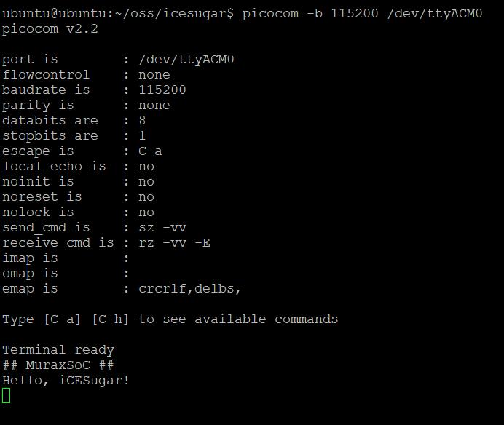Click the flowcontrol value none

[154, 74]
